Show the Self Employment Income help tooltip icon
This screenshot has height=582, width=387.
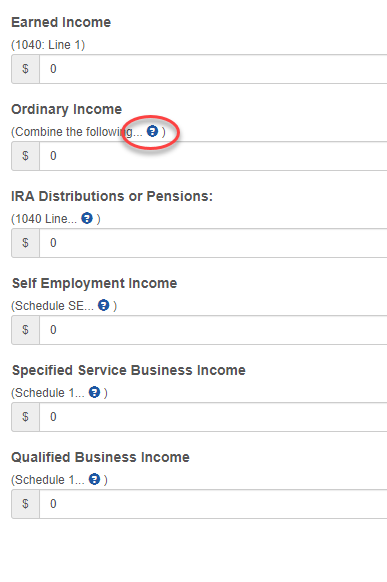click(x=104, y=305)
